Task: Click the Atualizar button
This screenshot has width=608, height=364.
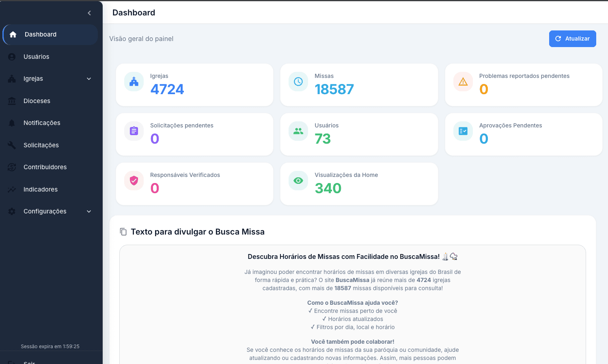Action: click(572, 39)
